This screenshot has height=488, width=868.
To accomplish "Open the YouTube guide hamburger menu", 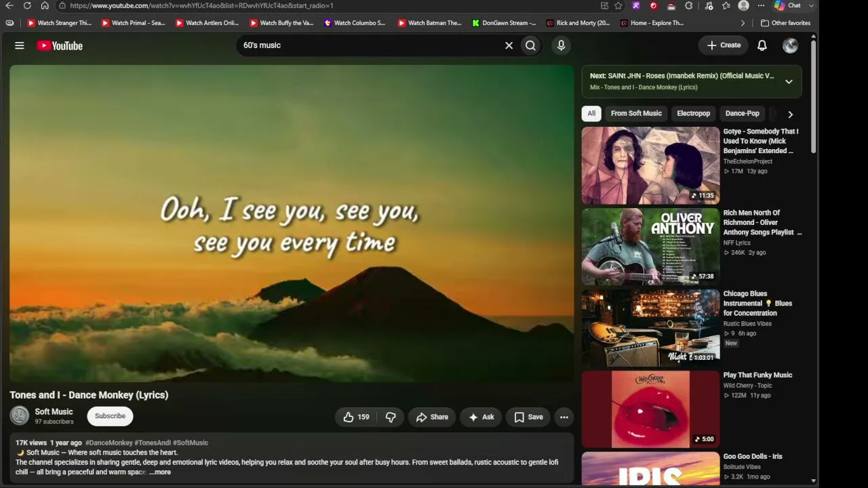I will (x=20, y=45).
